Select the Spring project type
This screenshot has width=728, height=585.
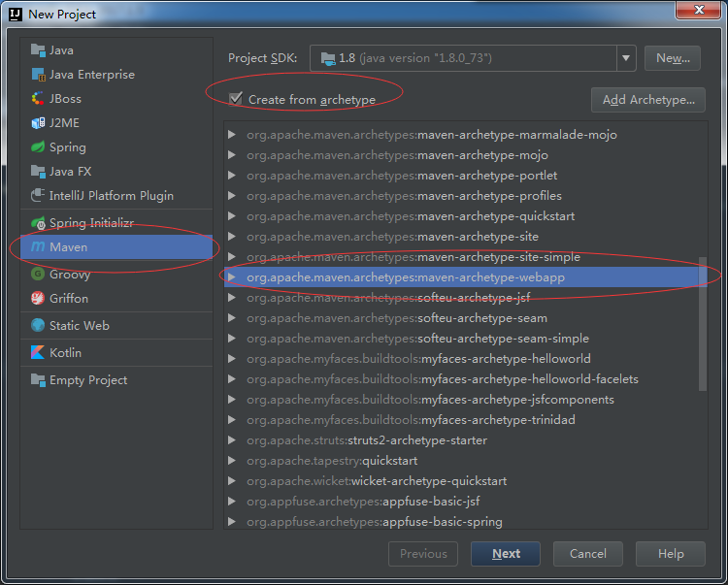116,147
